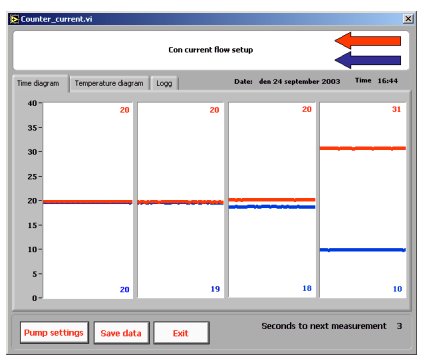425x364 pixels.
Task: Click the time display 16:44
Action: [x=387, y=81]
